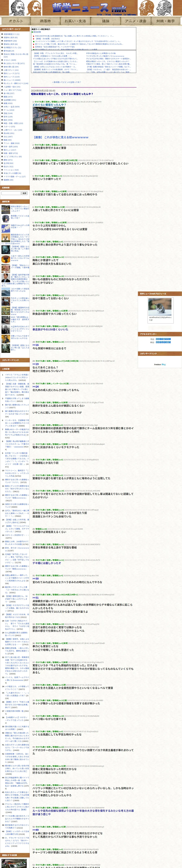This screenshot has height=868, width=182.
Task: Open recent article thumbnail 海面が13m上がった時の日本
Action: [x=6, y=228]
